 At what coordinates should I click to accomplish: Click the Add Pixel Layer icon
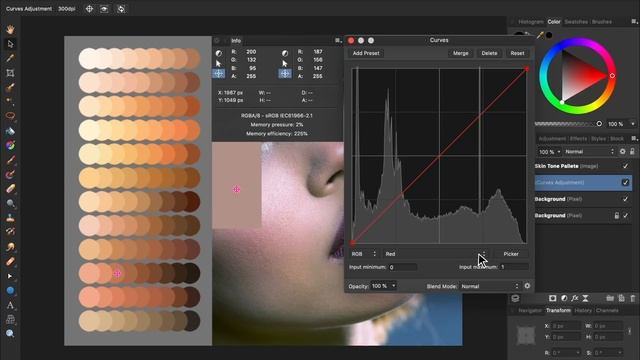(x=621, y=298)
